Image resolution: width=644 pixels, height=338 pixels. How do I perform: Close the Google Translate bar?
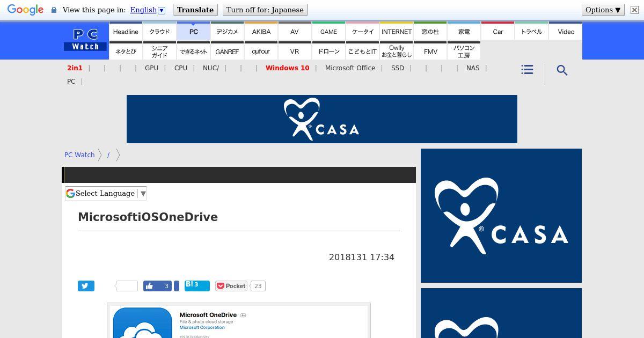(634, 10)
